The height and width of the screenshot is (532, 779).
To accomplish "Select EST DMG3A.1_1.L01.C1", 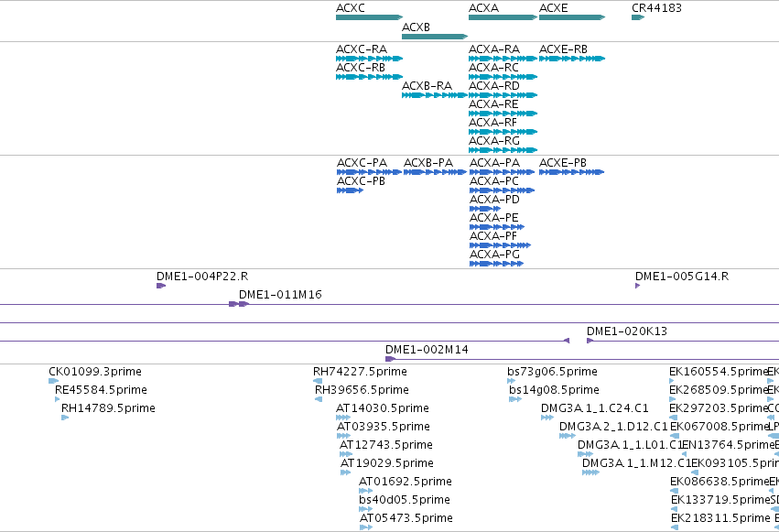I will point(585,454).
